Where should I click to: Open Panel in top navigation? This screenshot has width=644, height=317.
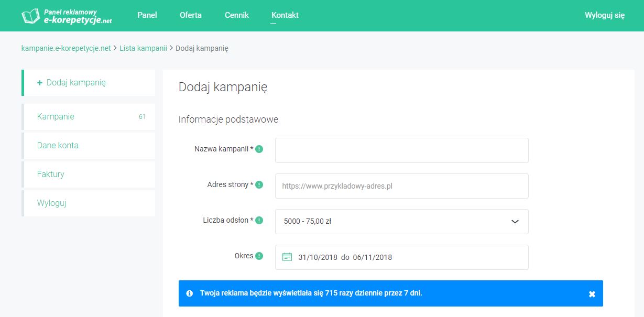tap(147, 15)
